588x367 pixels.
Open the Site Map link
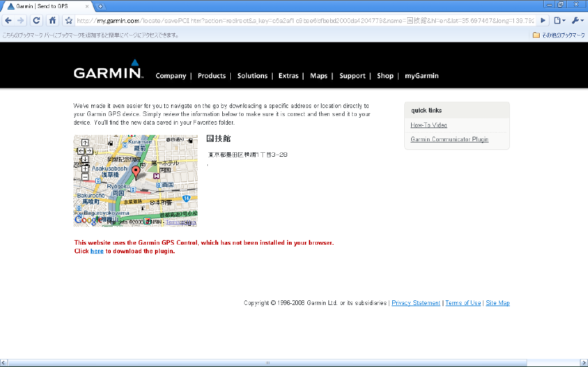coord(498,303)
